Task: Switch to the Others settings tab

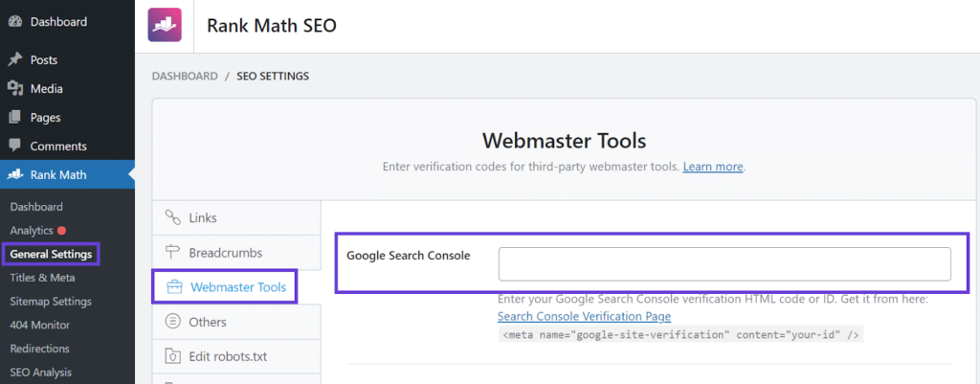Action: (x=207, y=322)
